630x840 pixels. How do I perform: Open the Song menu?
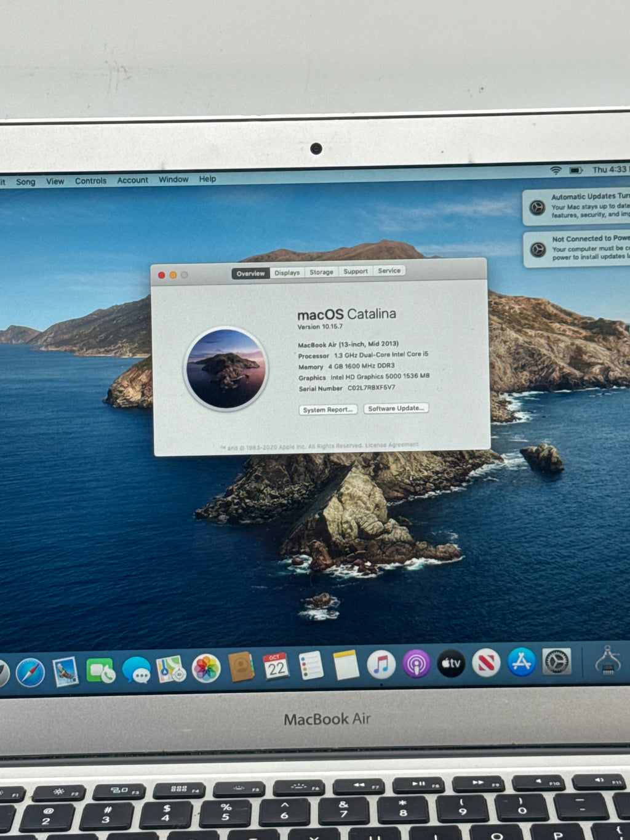click(25, 182)
